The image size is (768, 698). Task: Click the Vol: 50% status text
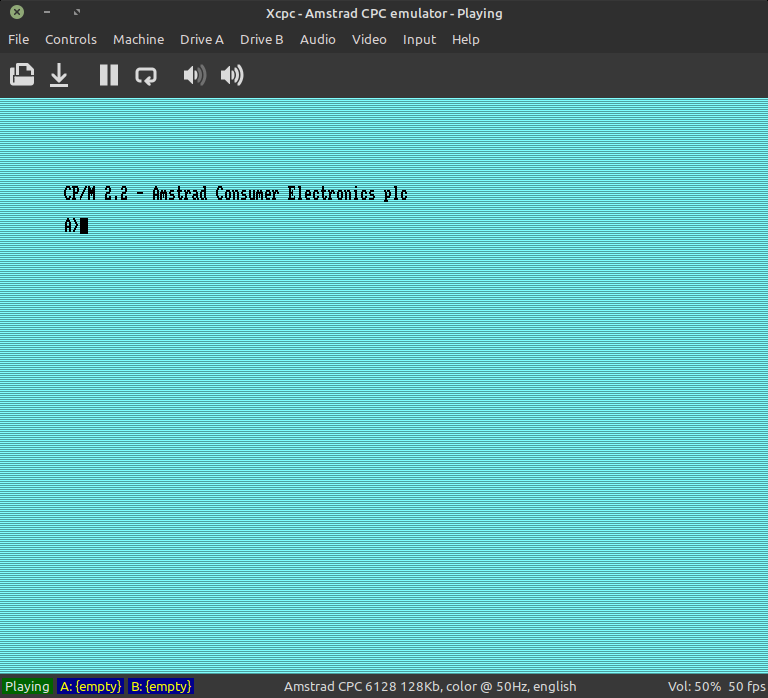click(694, 686)
